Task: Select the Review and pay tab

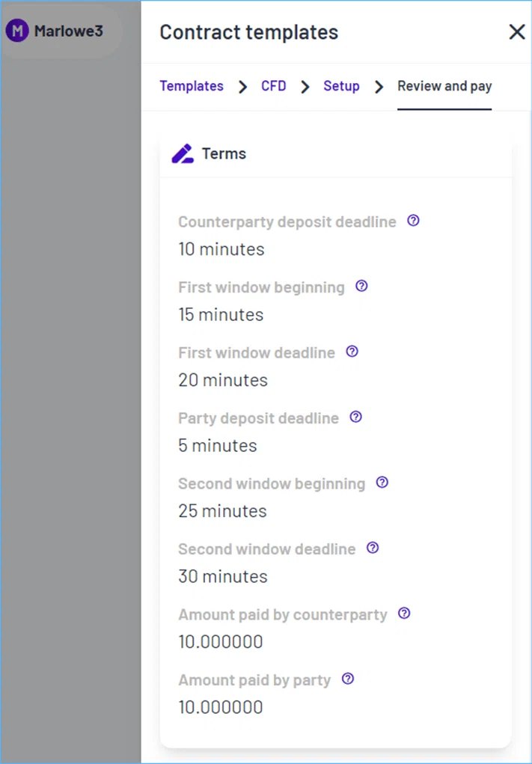Action: click(x=444, y=86)
